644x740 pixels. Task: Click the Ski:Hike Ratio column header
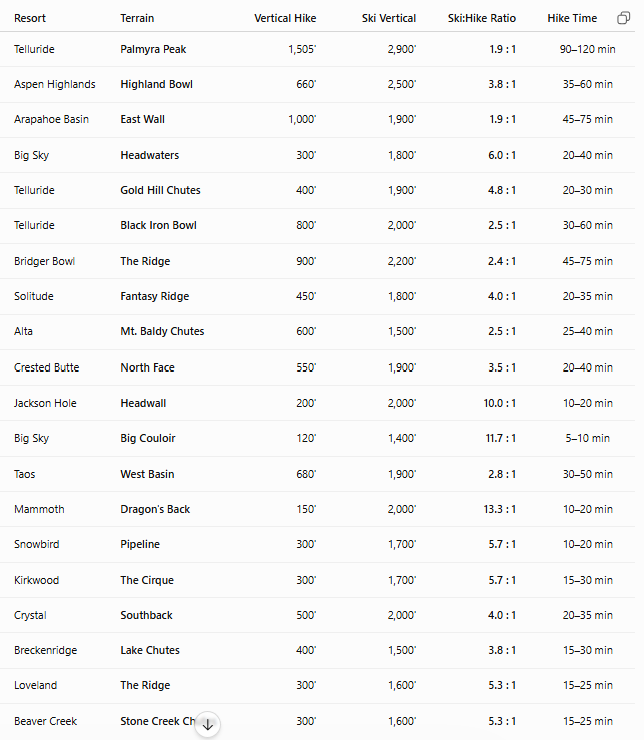pos(482,18)
